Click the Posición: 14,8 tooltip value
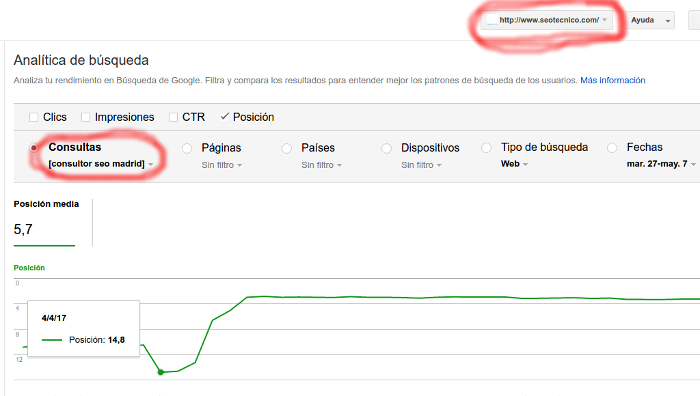 tap(97, 340)
